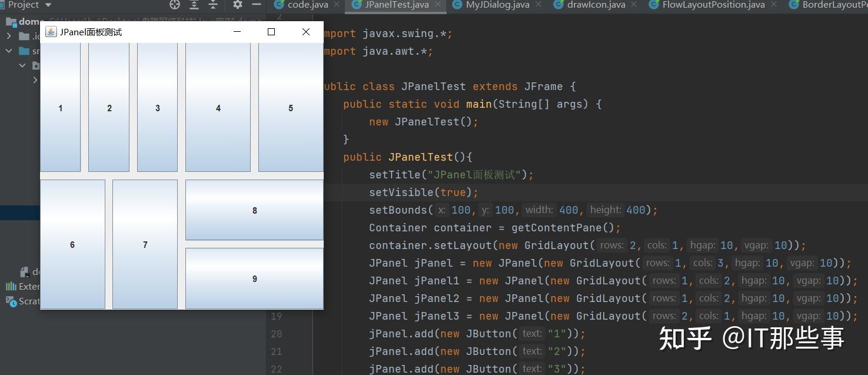Click the class icon on drawIcon.java tab

558,6
